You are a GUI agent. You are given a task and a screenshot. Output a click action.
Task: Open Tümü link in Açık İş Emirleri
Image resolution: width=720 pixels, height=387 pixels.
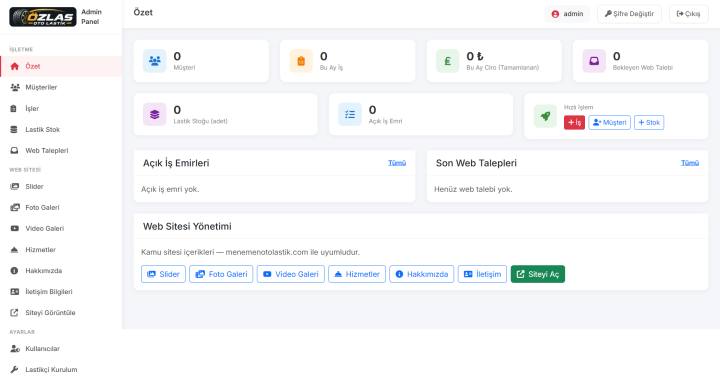point(397,163)
